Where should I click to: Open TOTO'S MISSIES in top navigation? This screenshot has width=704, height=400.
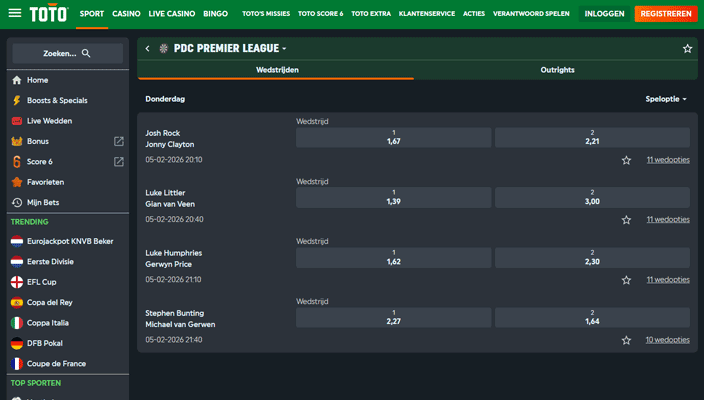click(266, 14)
